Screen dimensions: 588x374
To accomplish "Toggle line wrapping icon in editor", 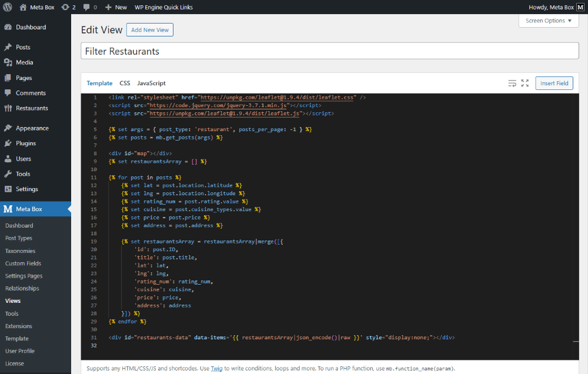I will pyautogui.click(x=512, y=84).
